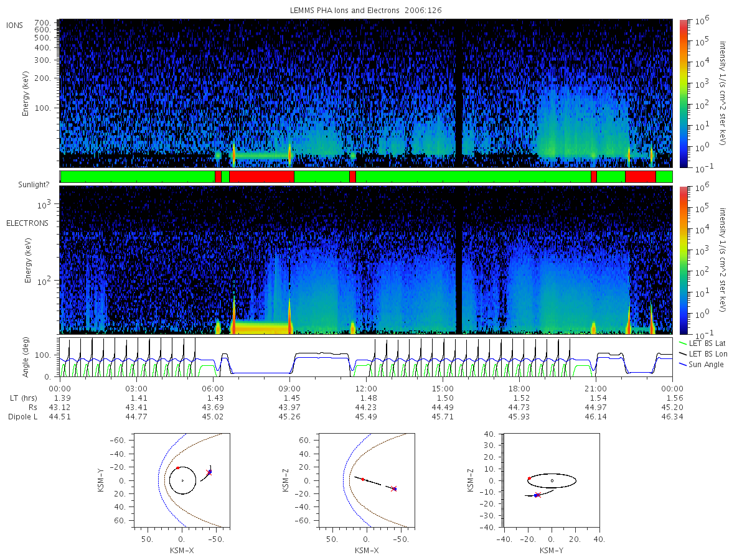Click the "12:00" time tick label
Screen dimensions: 747x560
coord(366,388)
